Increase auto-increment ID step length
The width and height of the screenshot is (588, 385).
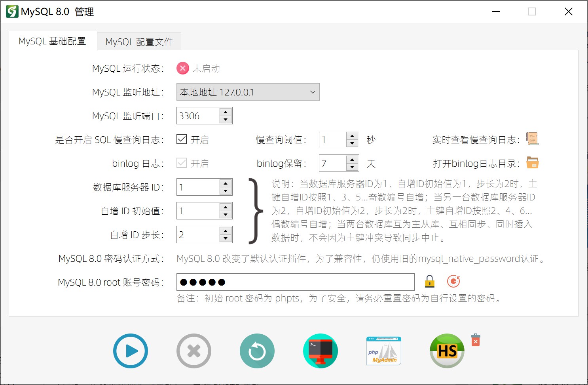coord(226,231)
